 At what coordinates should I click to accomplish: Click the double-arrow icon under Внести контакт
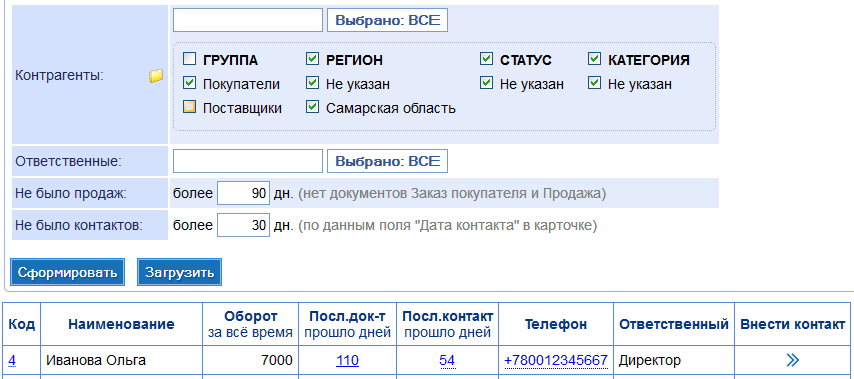(x=792, y=359)
